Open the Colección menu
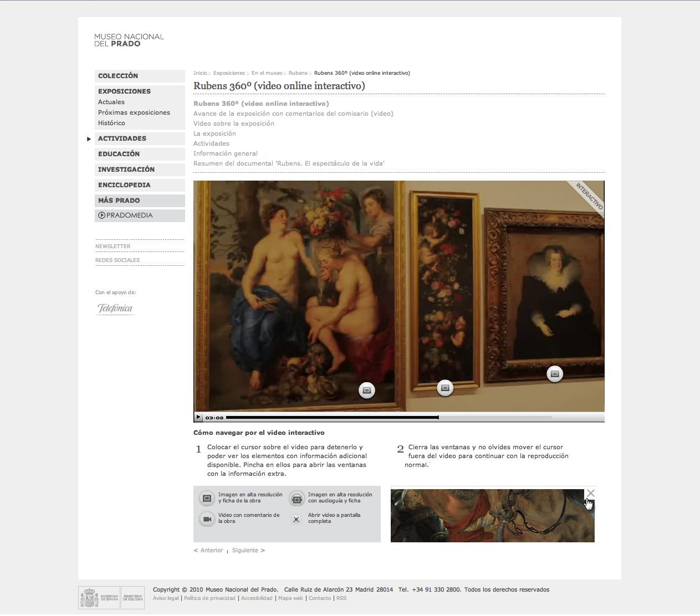700x616 pixels. click(x=140, y=76)
